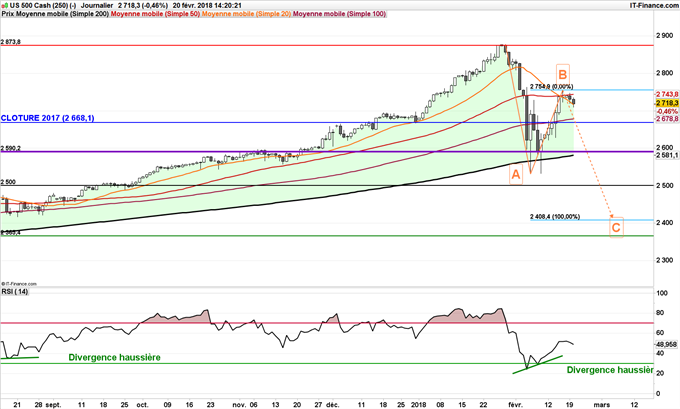Click the 2 678,8 price axis tag
Image resolution: width=680 pixels, height=409 pixels.
click(x=667, y=118)
